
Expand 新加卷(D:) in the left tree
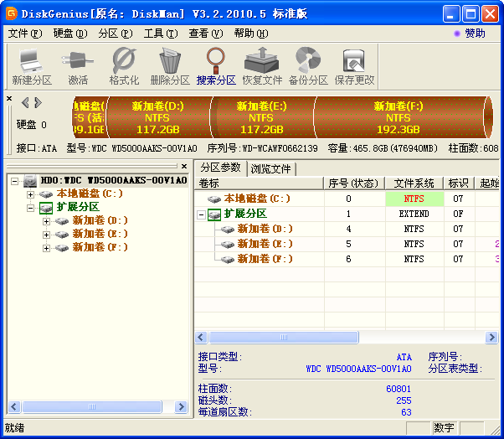click(x=46, y=220)
